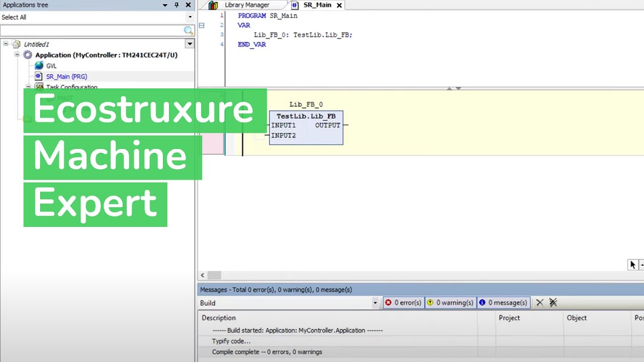Select the Typify code... message row
This screenshot has width=644, height=362.
coord(231,341)
